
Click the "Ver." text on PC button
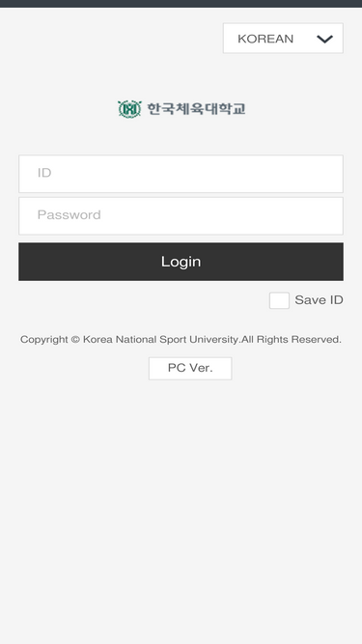click(201, 368)
